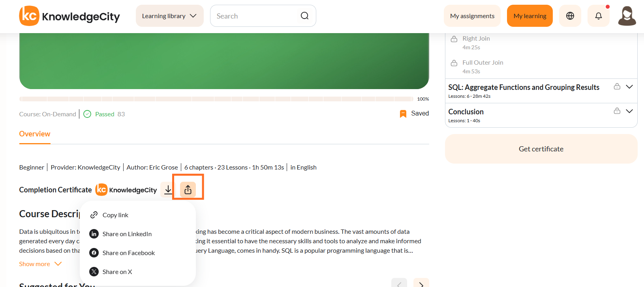Expand the Conclusion chapter
The height and width of the screenshot is (287, 644).
click(629, 111)
